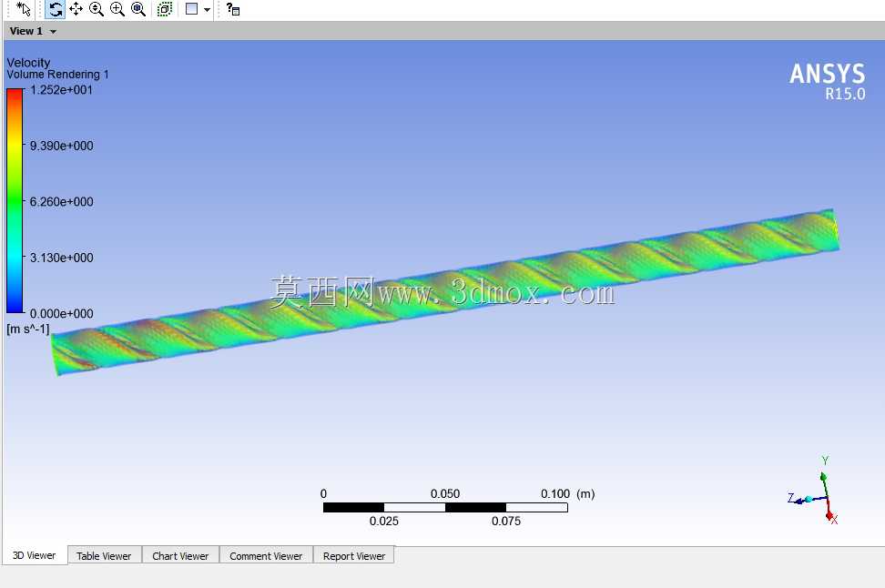Click the 0.050 scale ruler label
The width and height of the screenshot is (885, 588).
[445, 493]
